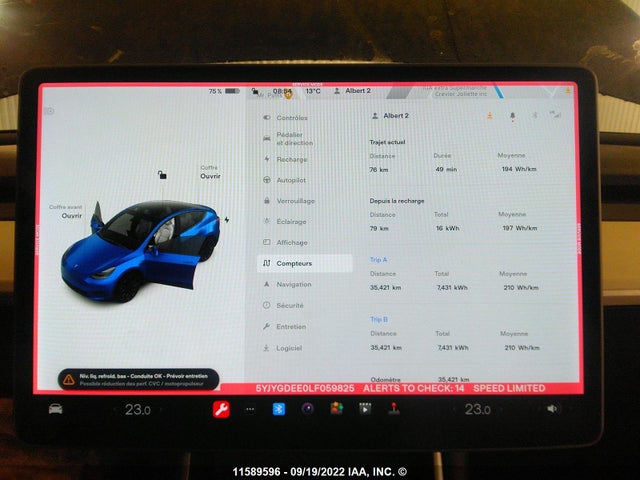
Task: Adjust the left 23.0 temperature setting
Action: pyautogui.click(x=137, y=409)
